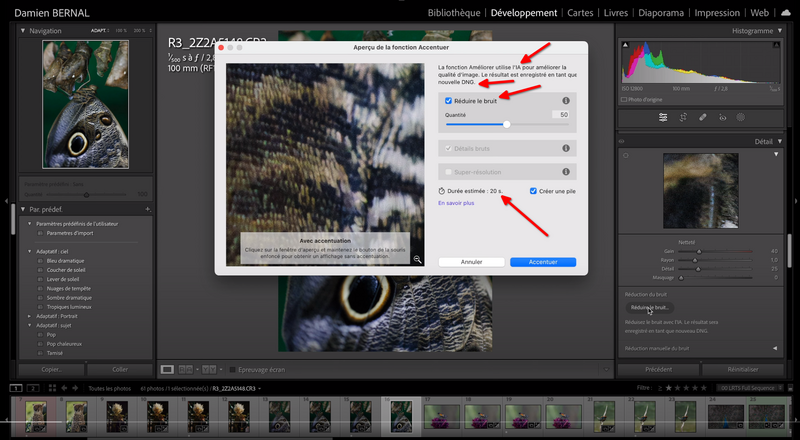Screen dimensions: 800x440
Task: Toggle the Détails bruts checkbox
Action: tap(448, 149)
